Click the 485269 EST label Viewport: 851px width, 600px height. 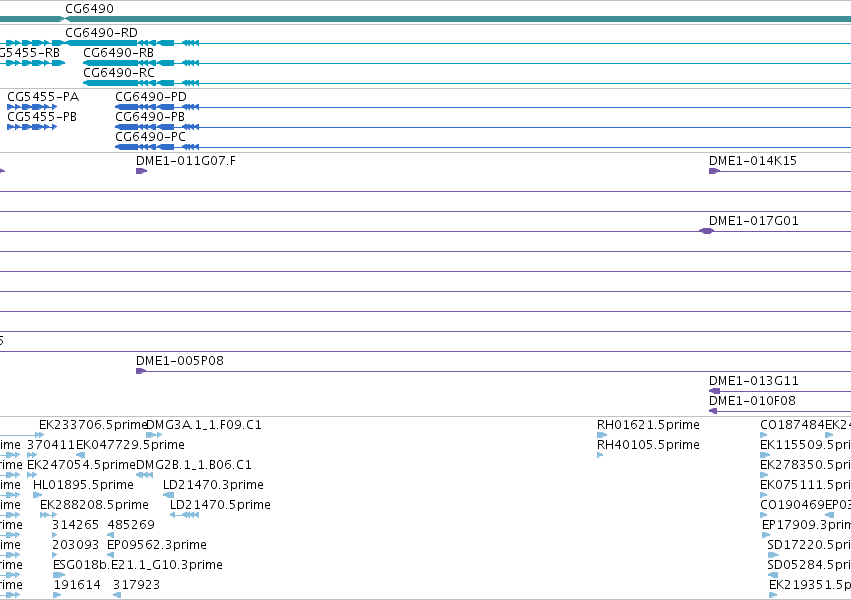[131, 525]
